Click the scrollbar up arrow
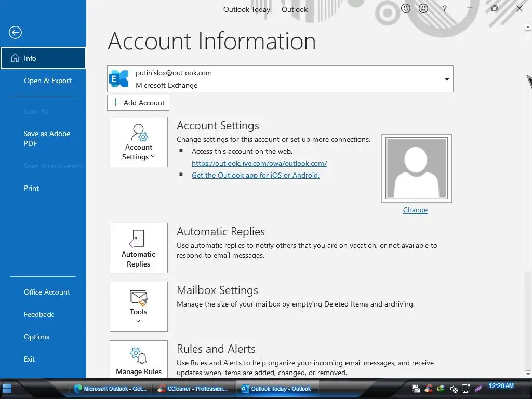The height and width of the screenshot is (399, 532). point(528,27)
